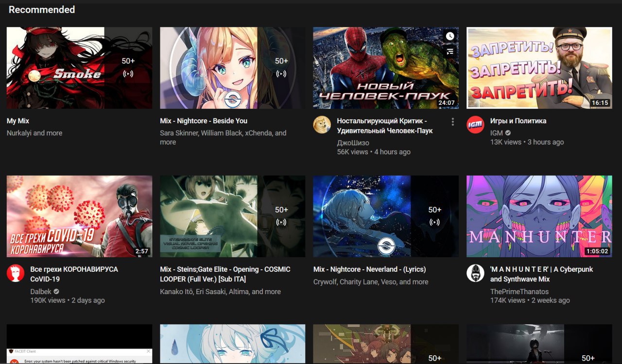Open the Steins;Gate Elite mix thumbnail
This screenshot has height=364, width=622.
point(233,216)
